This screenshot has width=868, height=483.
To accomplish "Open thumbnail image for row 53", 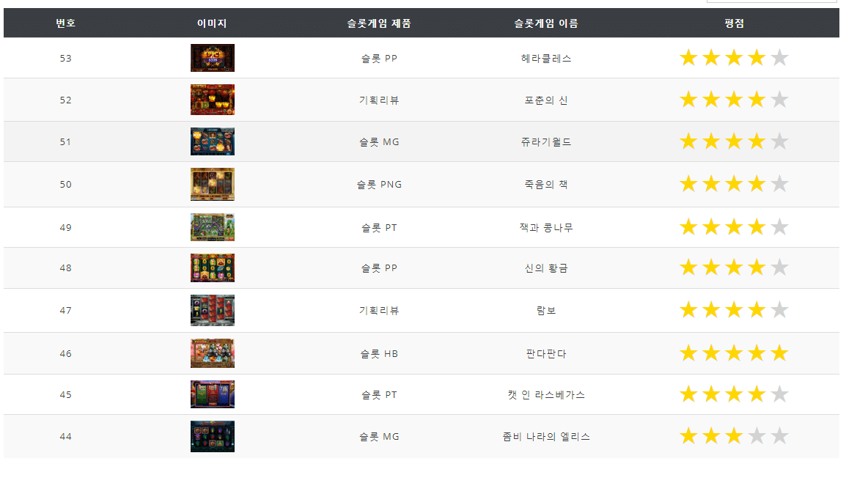I will click(213, 58).
